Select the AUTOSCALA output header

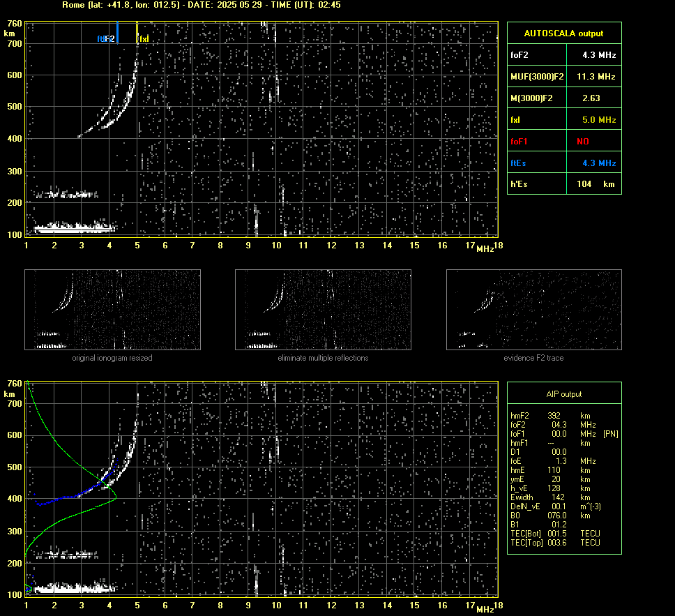coord(563,33)
